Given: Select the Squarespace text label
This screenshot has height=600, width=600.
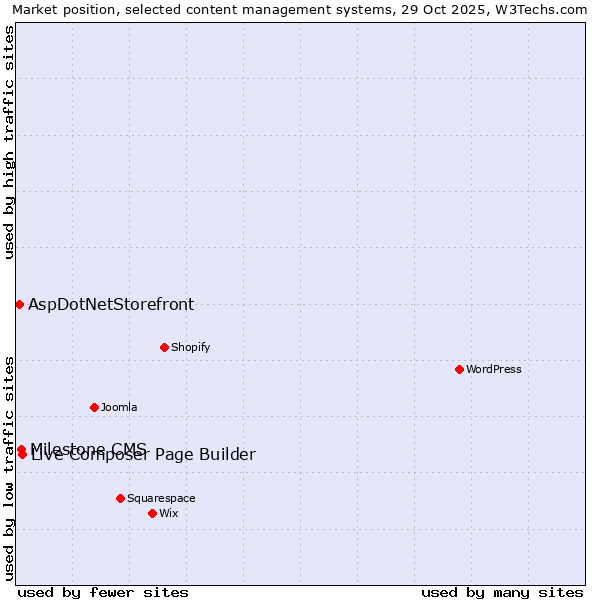Looking at the screenshot, I should coord(161,498).
